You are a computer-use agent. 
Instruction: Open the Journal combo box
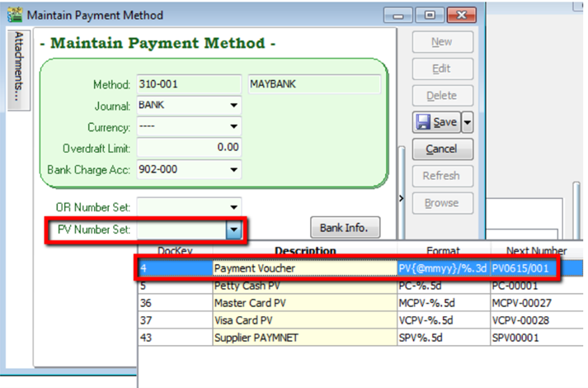tap(234, 106)
